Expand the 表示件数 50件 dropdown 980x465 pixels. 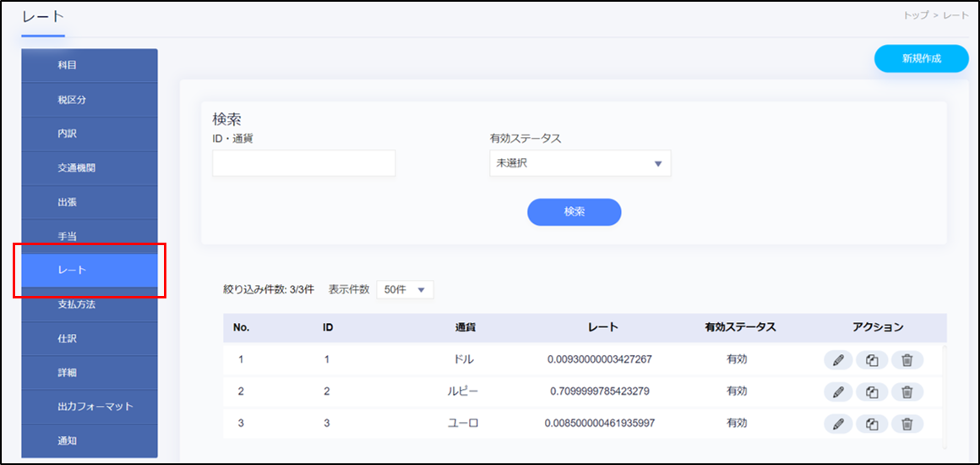[405, 290]
